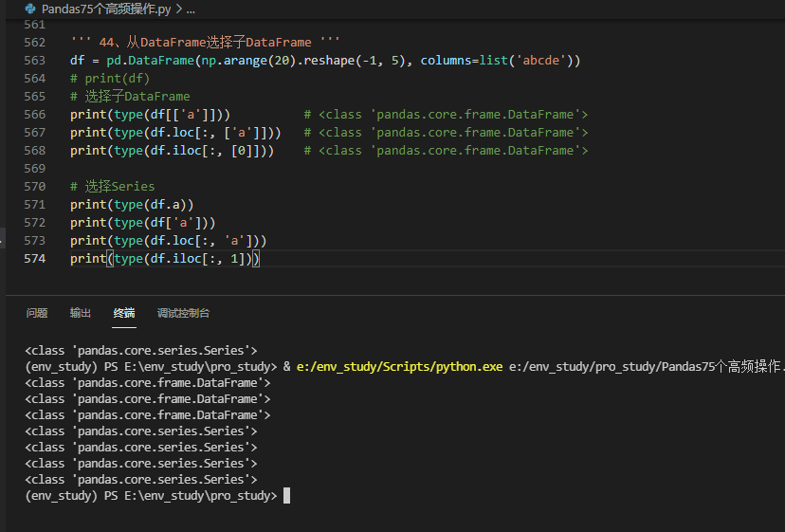Click print(type(df[['a']])) on line 566
Image resolution: width=785 pixels, height=532 pixels.
(150, 115)
